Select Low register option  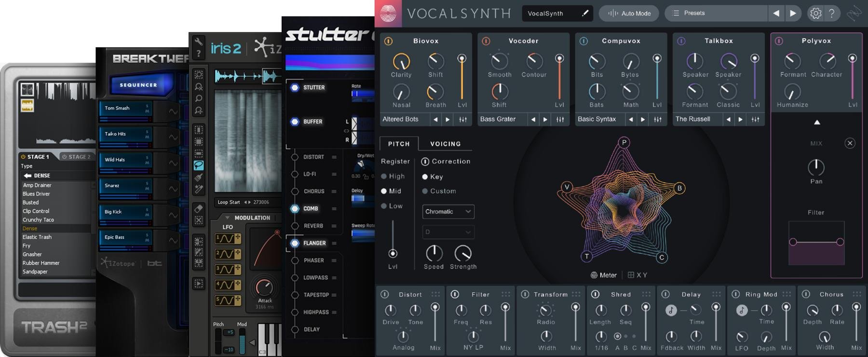392,206
